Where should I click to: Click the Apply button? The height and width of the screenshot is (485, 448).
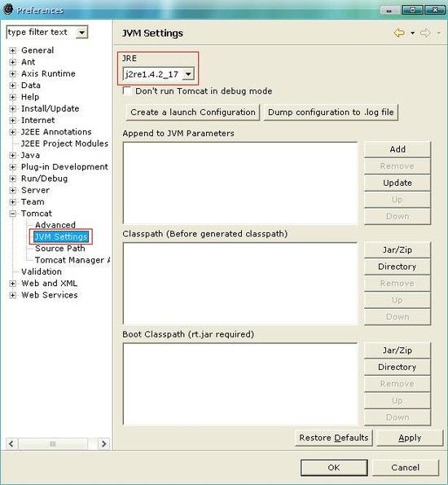410,438
